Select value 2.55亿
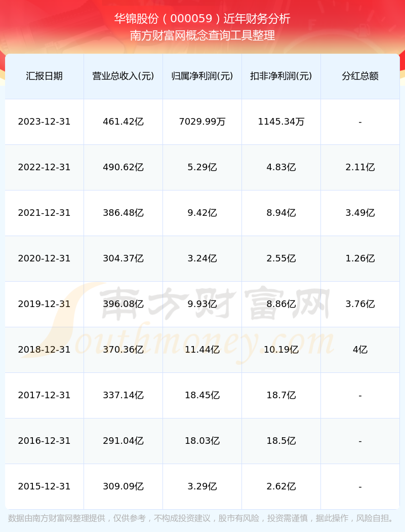 (281, 258)
